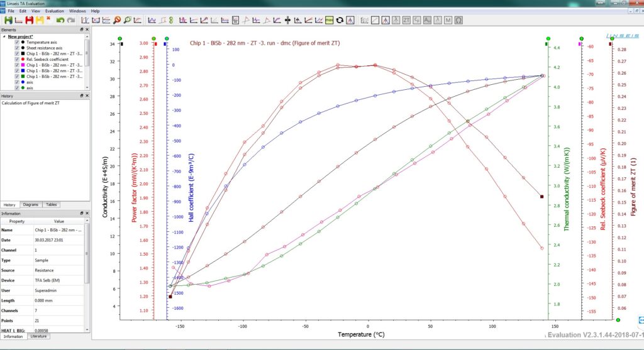
Task: Click the wavy peak curve toolbar icon
Action: coord(152,20)
